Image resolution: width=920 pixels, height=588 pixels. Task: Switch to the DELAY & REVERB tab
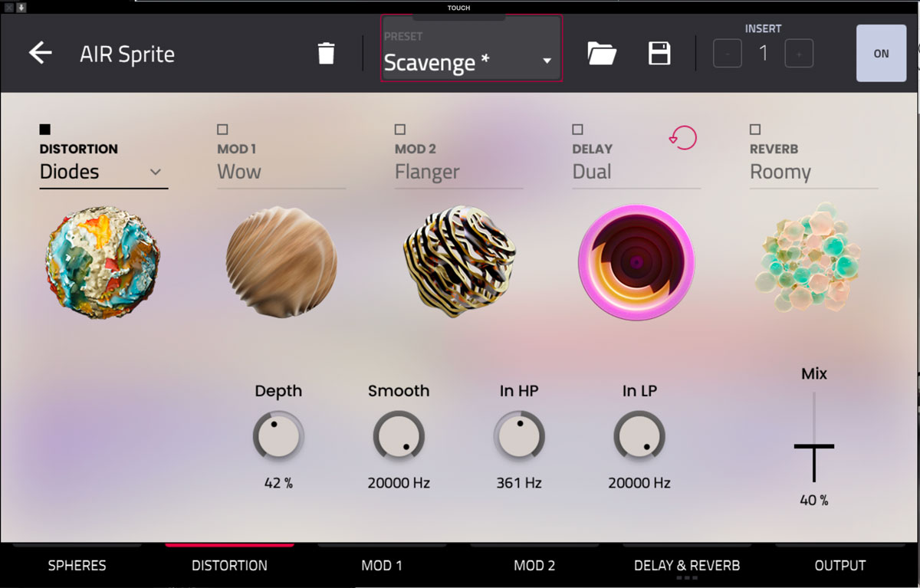pyautogui.click(x=687, y=566)
